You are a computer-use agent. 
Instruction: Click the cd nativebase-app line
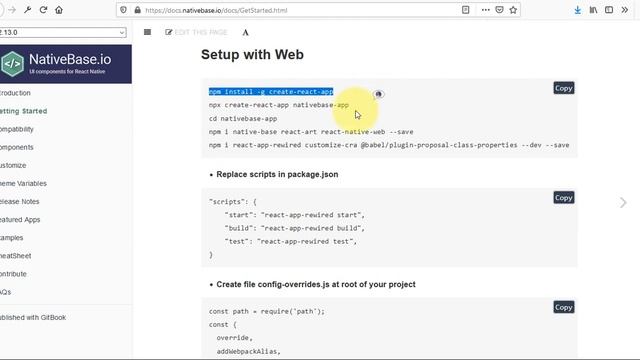point(243,119)
